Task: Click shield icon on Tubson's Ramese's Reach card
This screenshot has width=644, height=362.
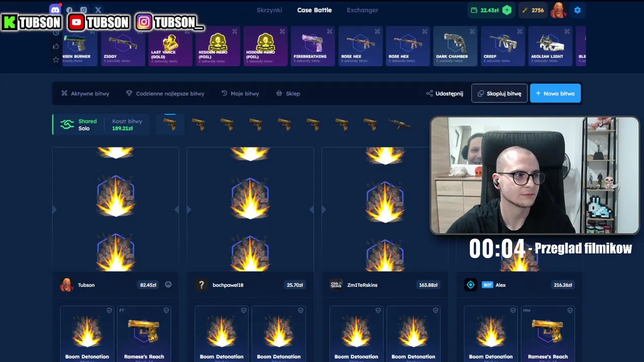Action: pos(166,311)
